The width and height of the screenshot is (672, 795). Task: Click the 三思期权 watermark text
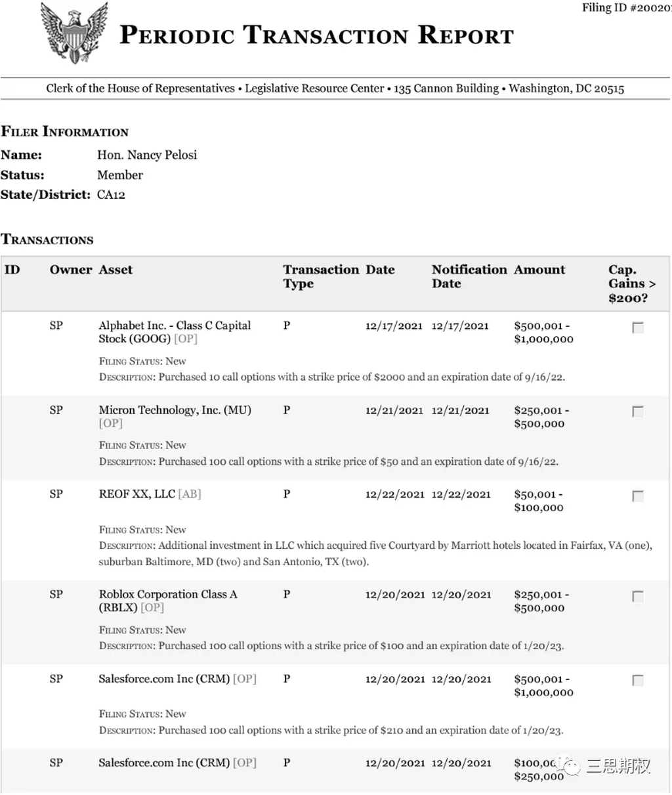click(x=618, y=766)
